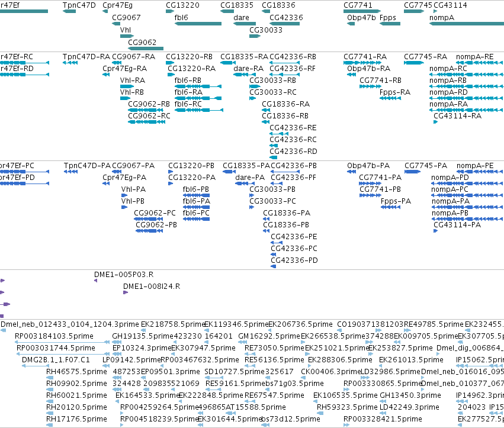Viewport: 504px width, 428px height.
Task: Select protein label fbl6-PB
Action: click(196, 189)
